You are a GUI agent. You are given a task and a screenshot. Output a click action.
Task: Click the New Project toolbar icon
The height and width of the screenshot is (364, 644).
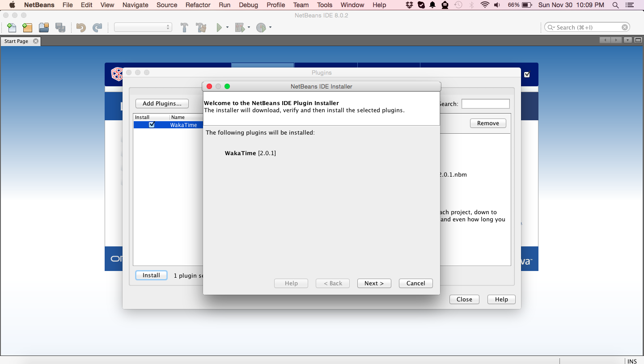(x=27, y=28)
